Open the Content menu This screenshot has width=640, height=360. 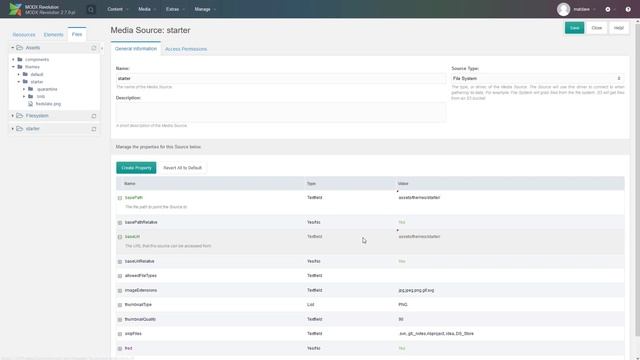click(x=118, y=9)
